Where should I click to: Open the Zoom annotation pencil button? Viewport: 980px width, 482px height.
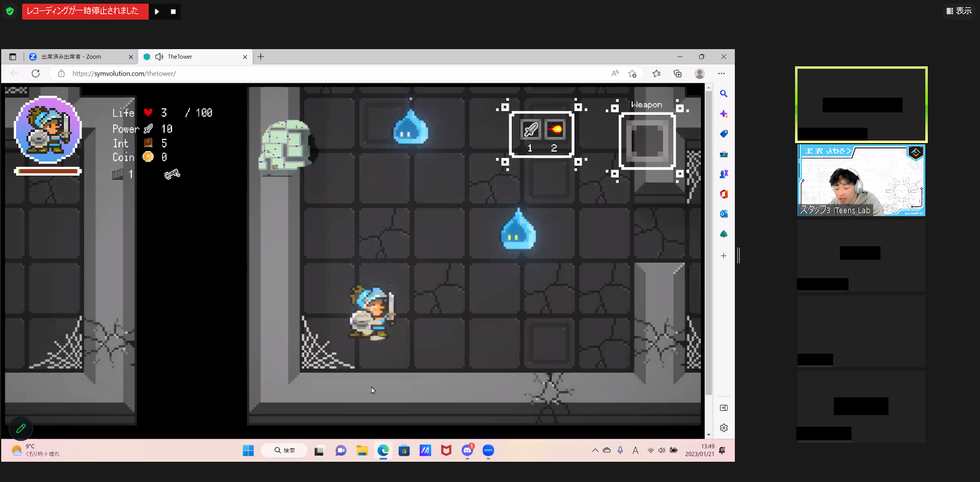(21, 429)
